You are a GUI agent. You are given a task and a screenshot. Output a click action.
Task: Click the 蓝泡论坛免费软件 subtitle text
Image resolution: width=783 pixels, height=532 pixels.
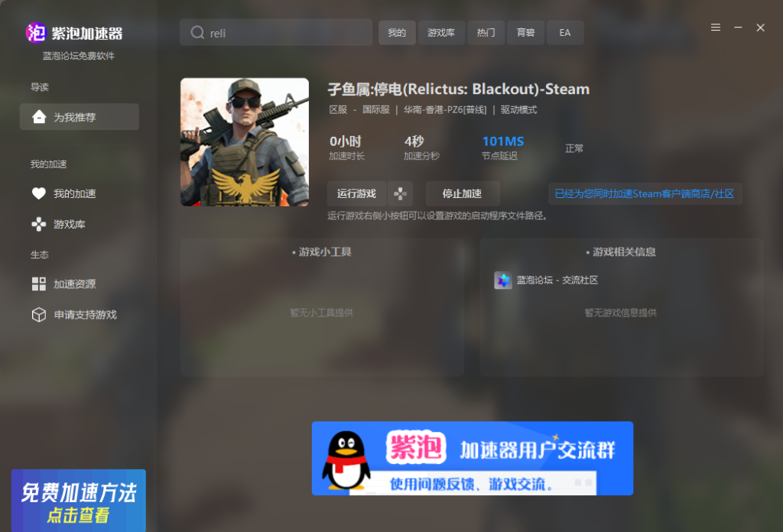(x=79, y=56)
